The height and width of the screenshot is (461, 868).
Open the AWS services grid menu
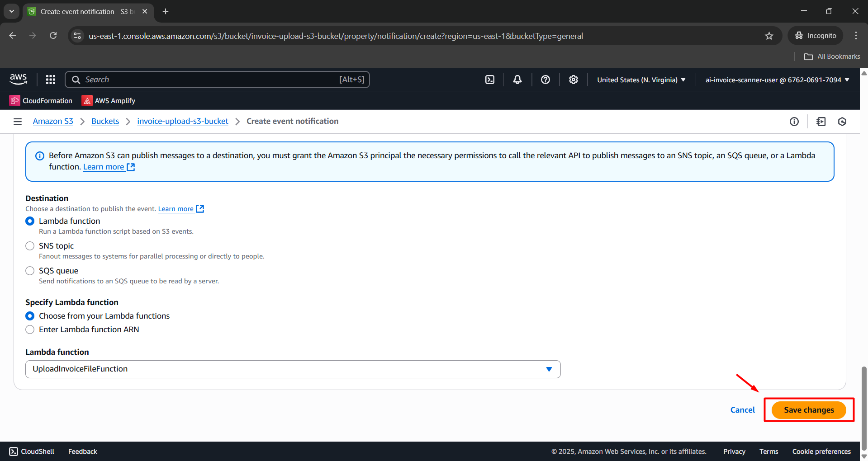coord(51,80)
